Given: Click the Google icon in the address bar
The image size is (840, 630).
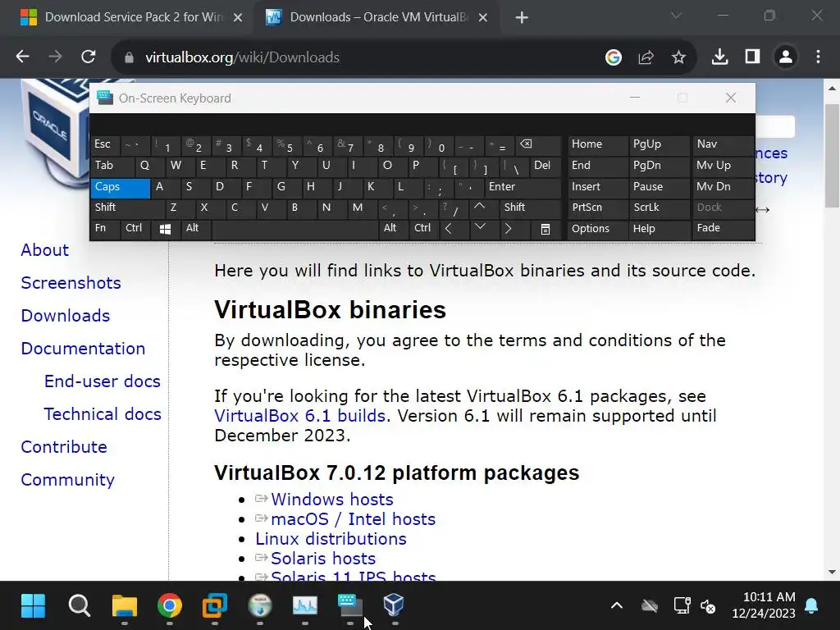Looking at the screenshot, I should click(x=614, y=57).
